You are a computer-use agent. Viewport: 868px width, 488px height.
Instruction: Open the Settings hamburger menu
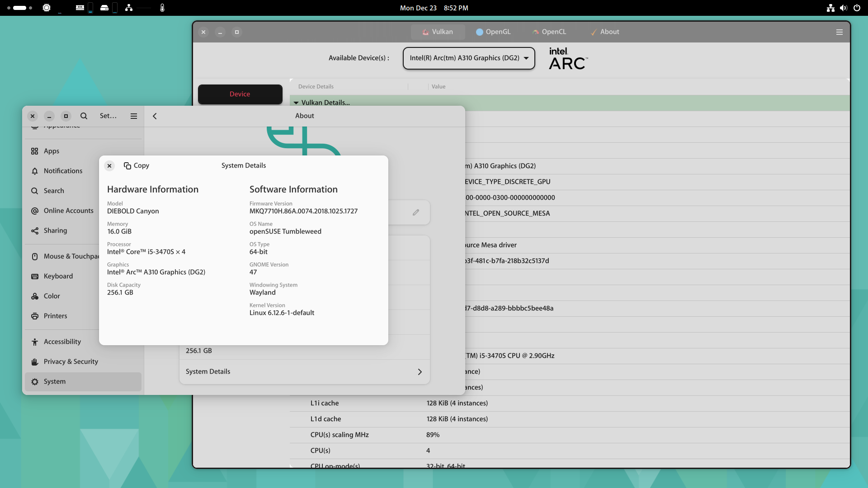click(134, 116)
